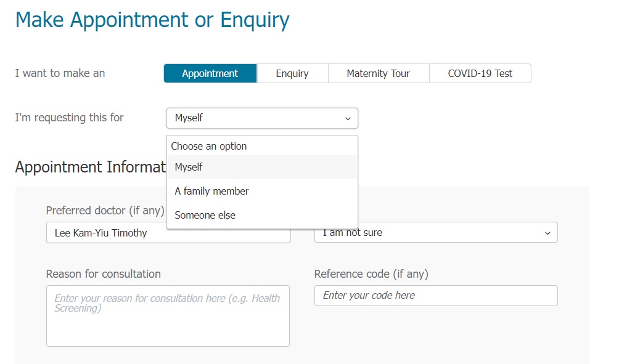
Task: Click the 'Preferred doctor (if any)' label
Action: [105, 211]
